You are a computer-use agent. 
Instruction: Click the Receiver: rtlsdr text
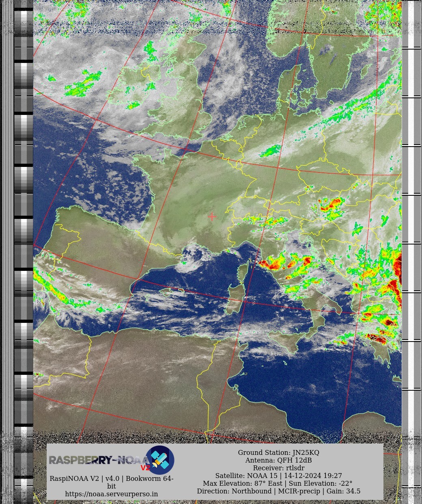(278, 468)
